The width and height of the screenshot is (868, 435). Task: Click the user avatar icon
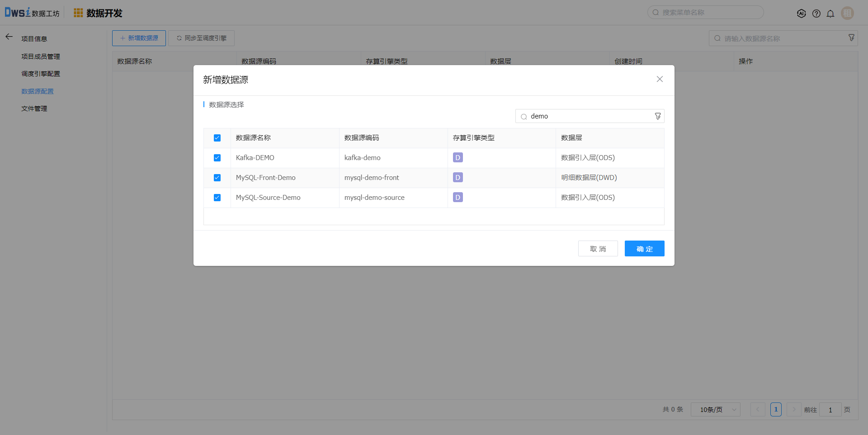tap(847, 13)
